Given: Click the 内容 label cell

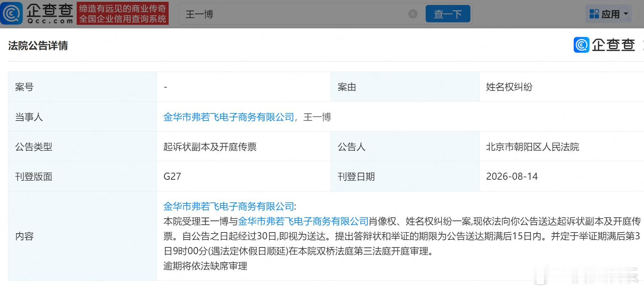Looking at the screenshot, I should pyautogui.click(x=82, y=236).
